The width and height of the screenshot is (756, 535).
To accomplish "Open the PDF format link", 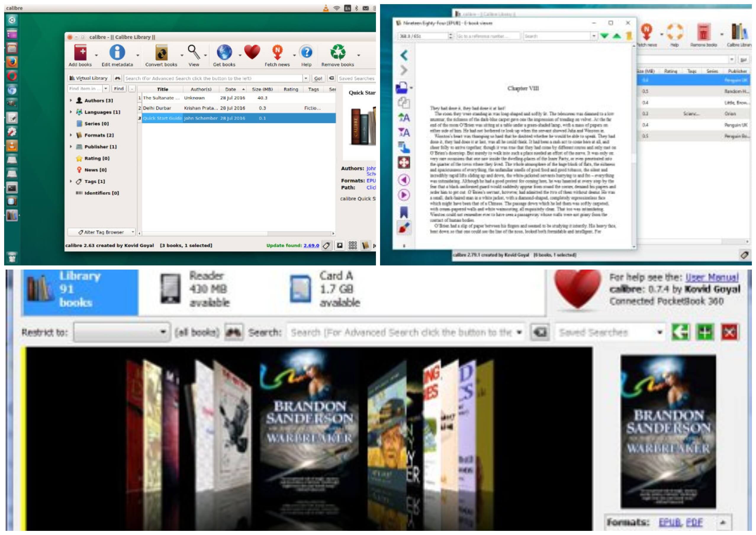I will tap(694, 522).
